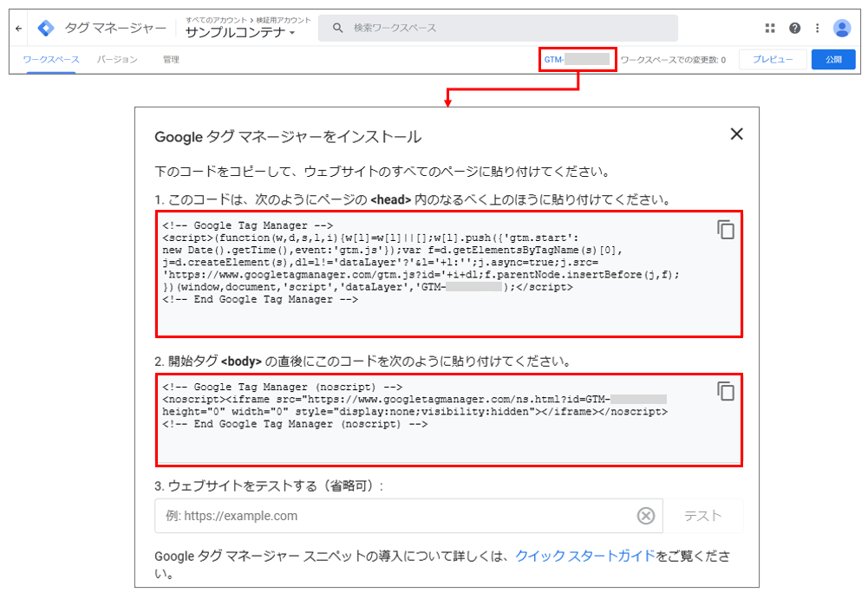
Task: Click the 3. ウェブサイトをテストする label
Action: coord(269,486)
